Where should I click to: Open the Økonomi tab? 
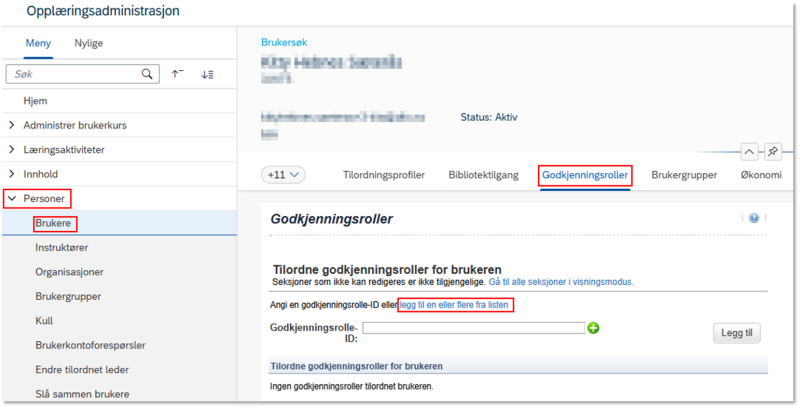click(x=761, y=175)
